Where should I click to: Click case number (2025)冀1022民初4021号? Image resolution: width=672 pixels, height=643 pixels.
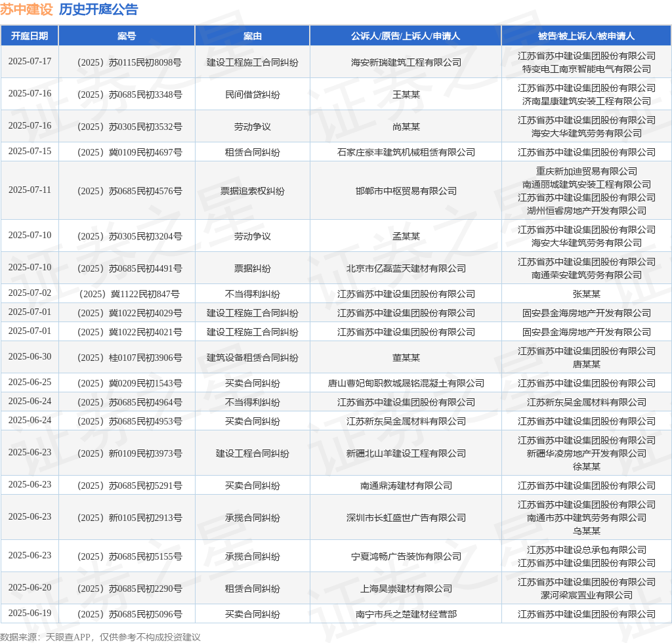(129, 333)
